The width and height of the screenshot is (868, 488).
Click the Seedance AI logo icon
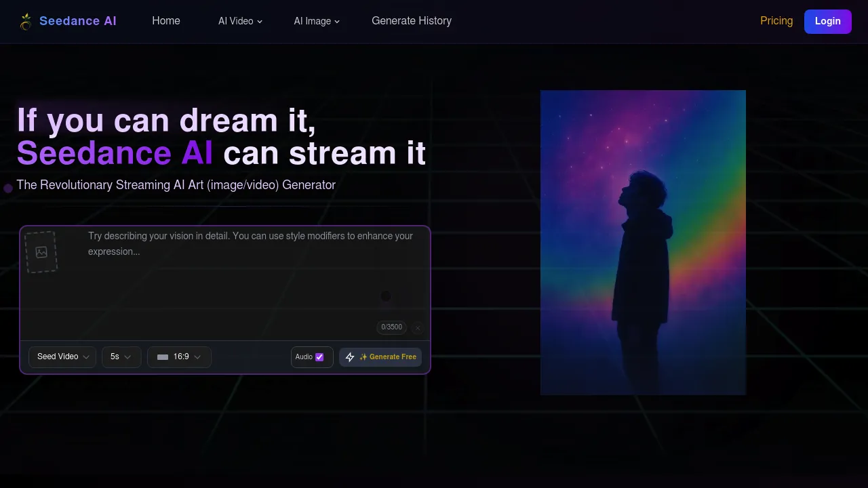click(26, 22)
